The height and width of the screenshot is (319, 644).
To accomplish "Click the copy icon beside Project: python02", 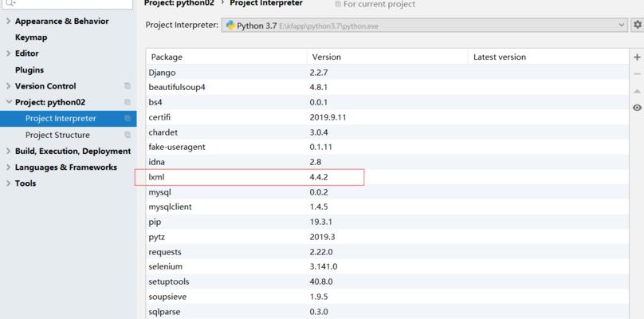I will [128, 102].
